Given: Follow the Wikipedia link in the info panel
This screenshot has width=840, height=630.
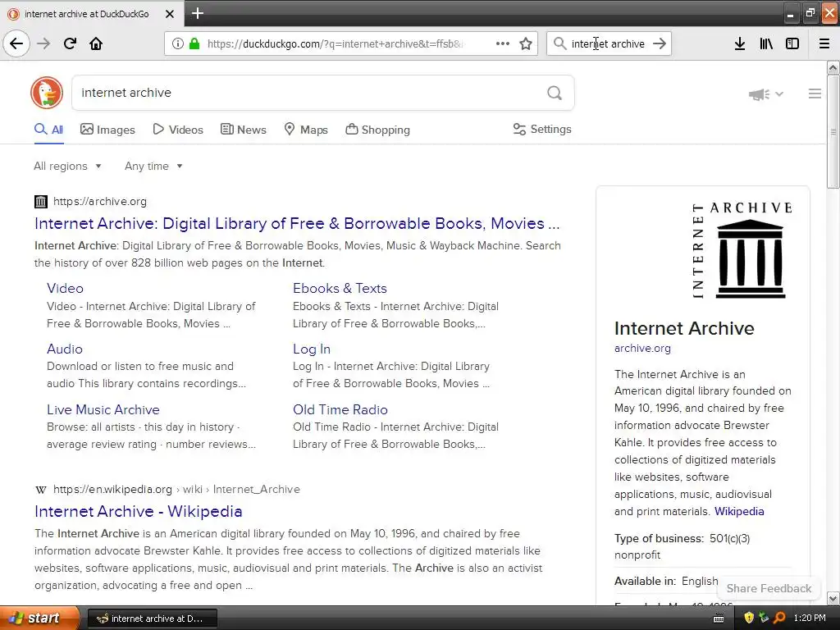Looking at the screenshot, I should [739, 512].
